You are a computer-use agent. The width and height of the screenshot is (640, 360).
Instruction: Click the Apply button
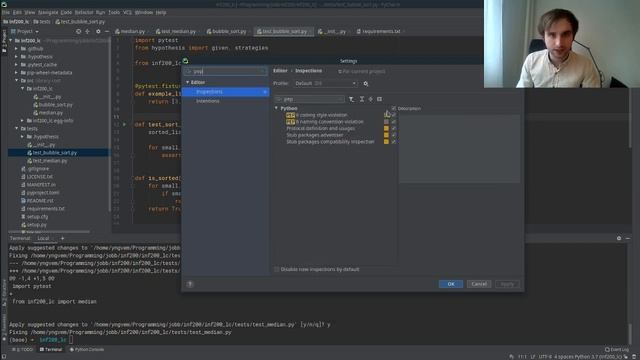coord(507,284)
